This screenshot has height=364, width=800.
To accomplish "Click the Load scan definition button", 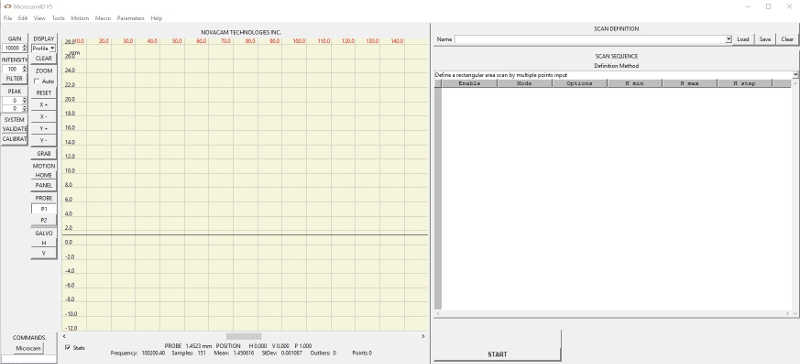I will 743,39.
